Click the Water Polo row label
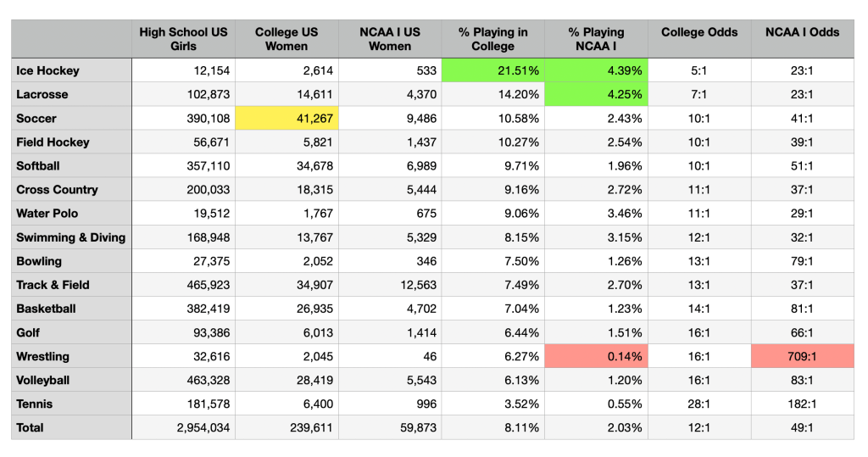This screenshot has height=457, width=868. point(46,214)
